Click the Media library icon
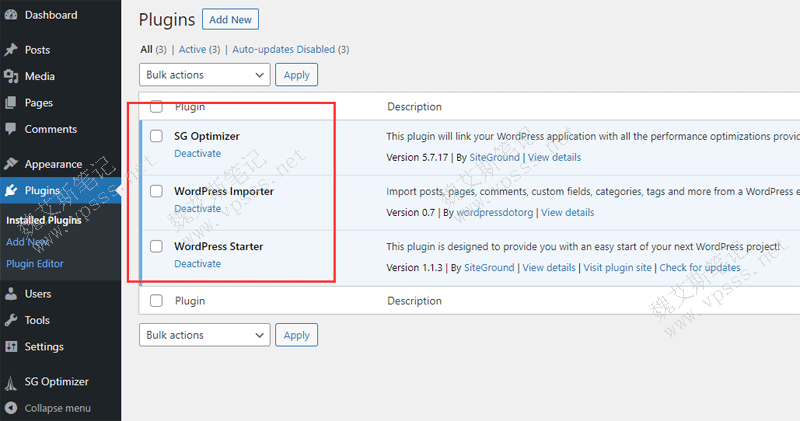Viewport: 800px width, 421px height. [x=11, y=76]
